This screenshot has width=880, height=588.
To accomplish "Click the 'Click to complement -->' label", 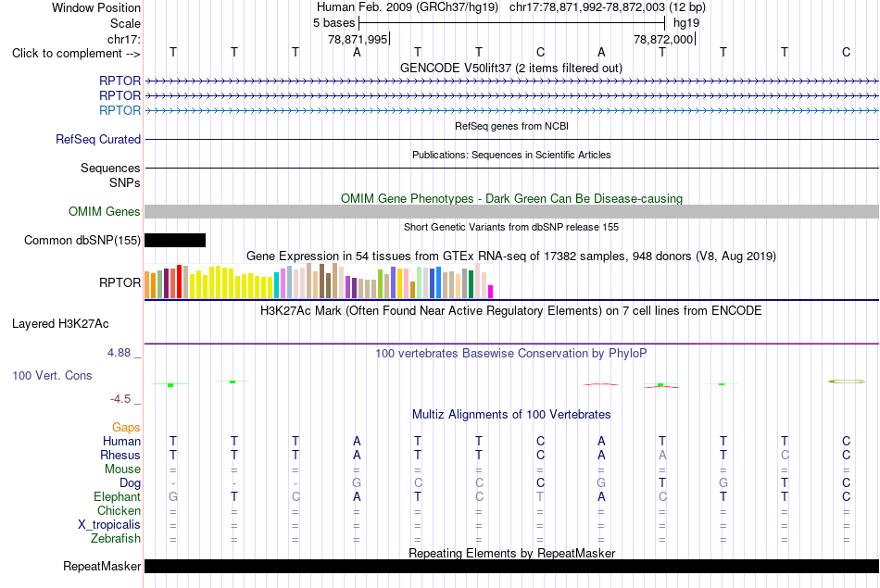I will pyautogui.click(x=76, y=54).
